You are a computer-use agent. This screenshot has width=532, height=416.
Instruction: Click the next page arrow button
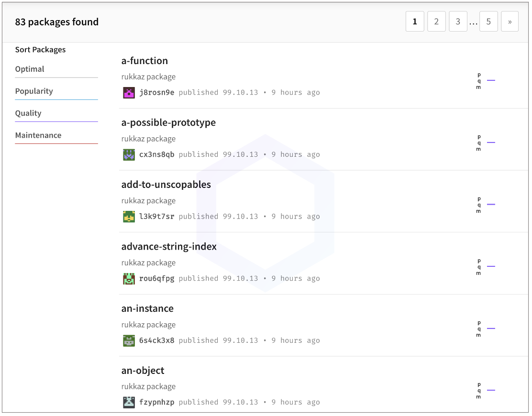(510, 22)
